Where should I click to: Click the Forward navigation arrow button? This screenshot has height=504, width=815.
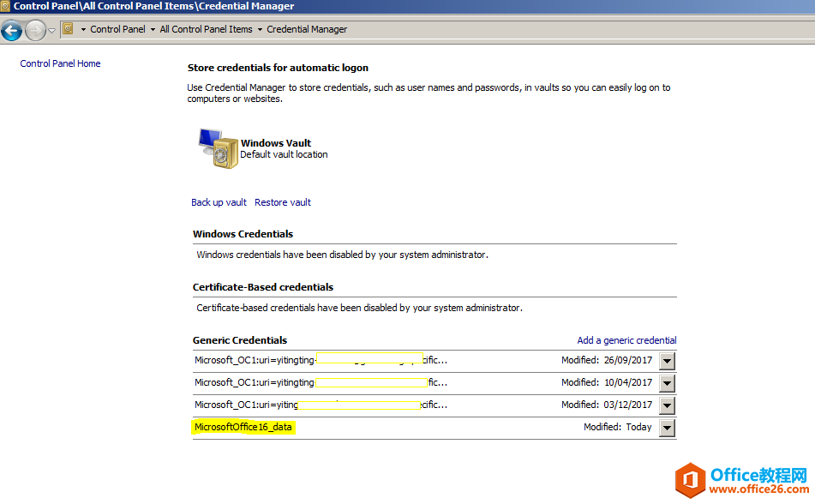click(x=35, y=31)
